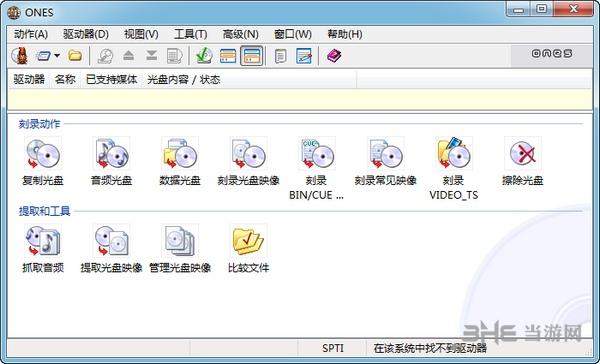
Task: Open the drive selector dropdown arrow
Action: pyautogui.click(x=57, y=56)
